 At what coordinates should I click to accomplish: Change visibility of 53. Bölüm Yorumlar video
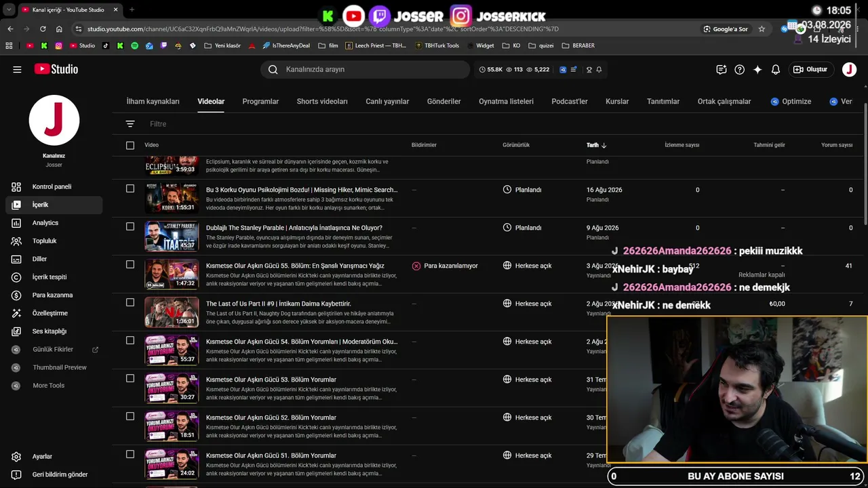(527, 380)
